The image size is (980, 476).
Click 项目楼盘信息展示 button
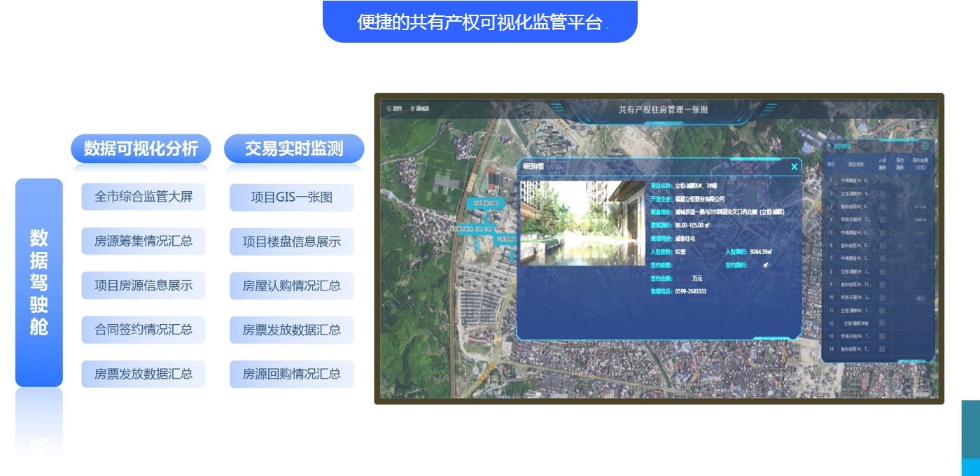291,242
